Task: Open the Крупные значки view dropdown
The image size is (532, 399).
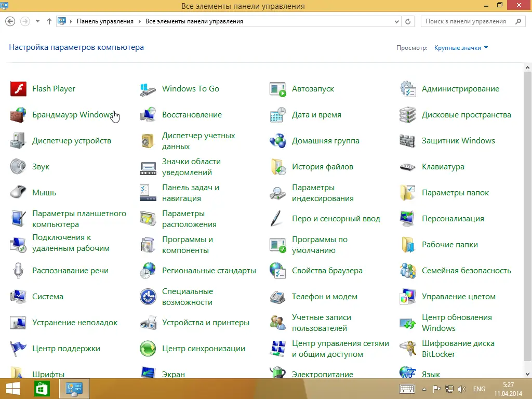Action: (459, 47)
